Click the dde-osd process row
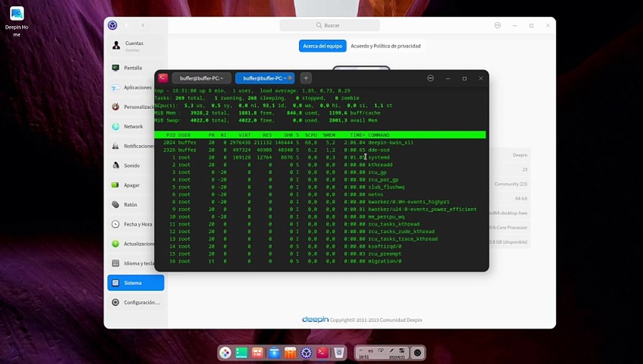 click(x=319, y=150)
